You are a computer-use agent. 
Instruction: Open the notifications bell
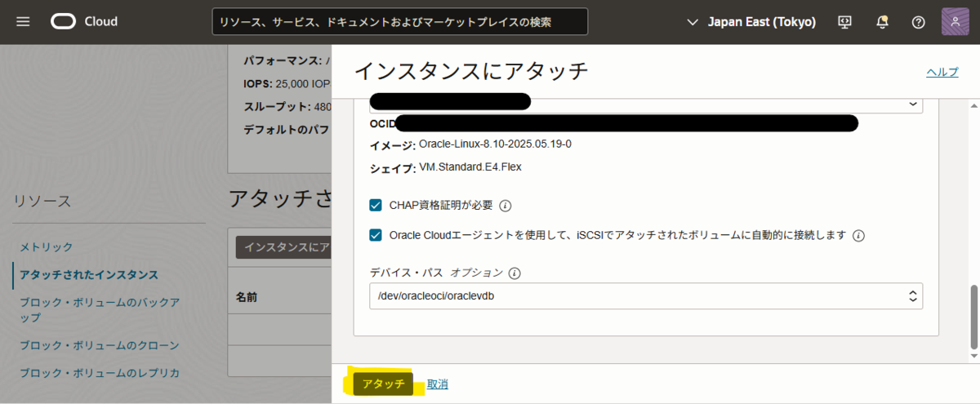pos(882,22)
